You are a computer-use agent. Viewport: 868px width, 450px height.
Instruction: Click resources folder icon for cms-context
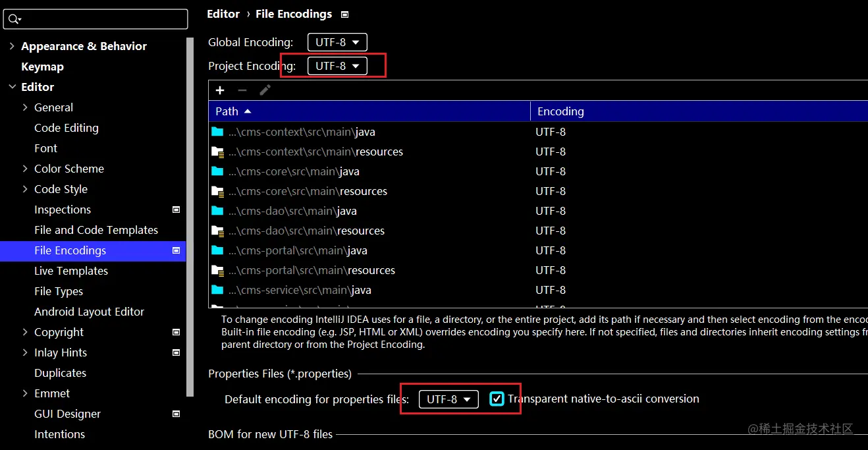click(x=217, y=152)
